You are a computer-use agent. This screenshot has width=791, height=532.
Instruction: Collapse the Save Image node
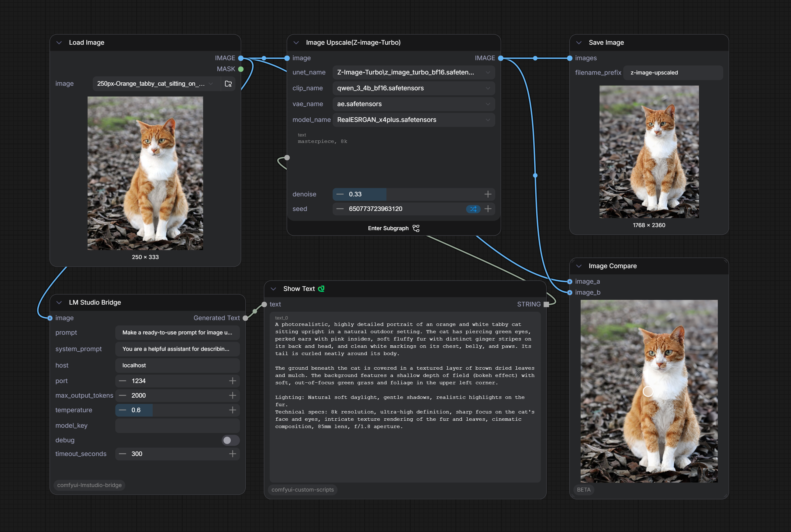pos(579,43)
